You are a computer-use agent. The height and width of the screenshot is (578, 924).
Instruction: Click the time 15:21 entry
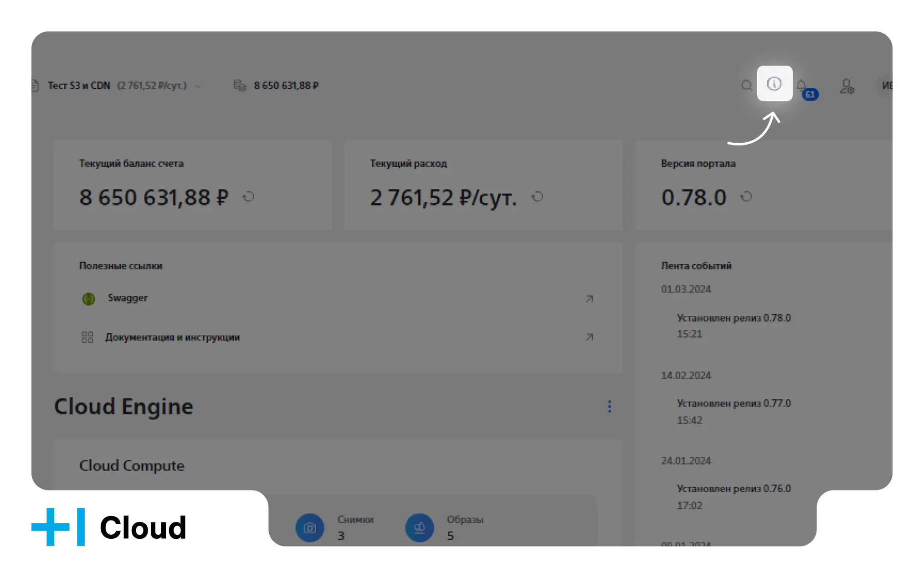(x=689, y=334)
